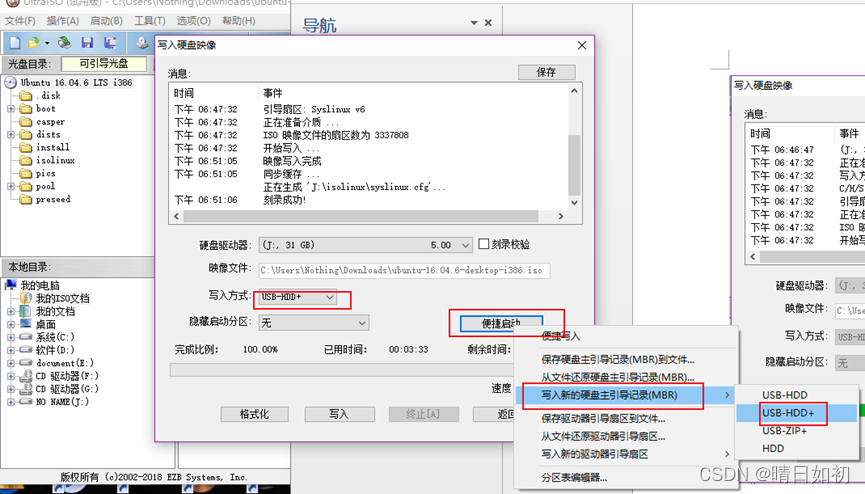Select the isolinux folder icon
The image size is (865, 494).
click(25, 160)
